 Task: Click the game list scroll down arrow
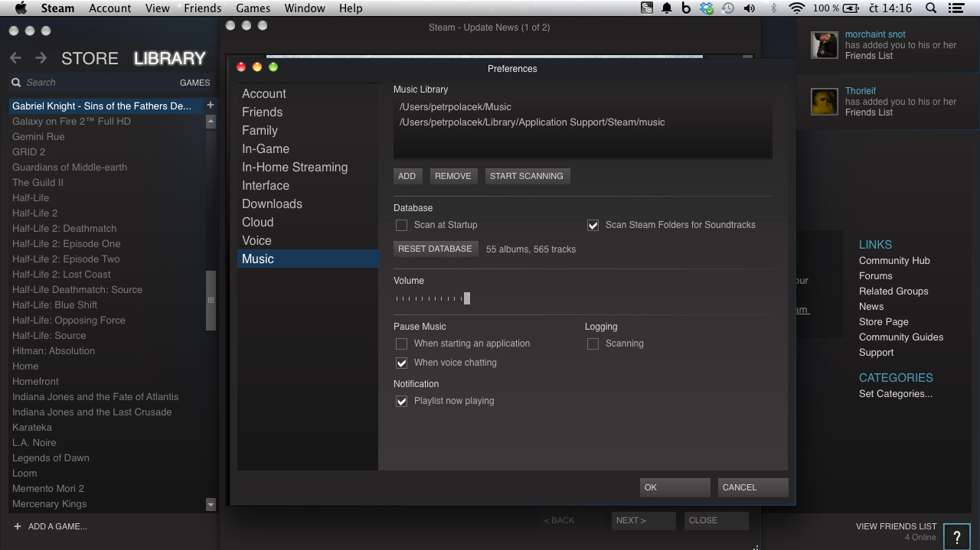211,504
